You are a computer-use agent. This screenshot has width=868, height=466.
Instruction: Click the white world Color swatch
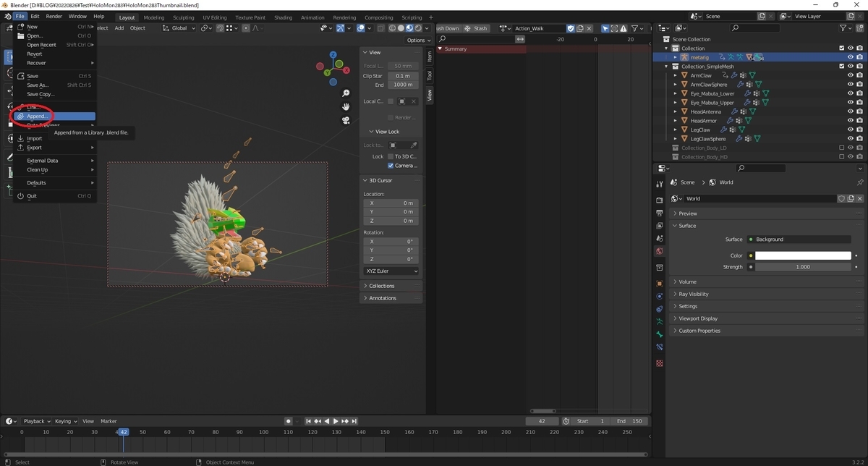point(802,255)
